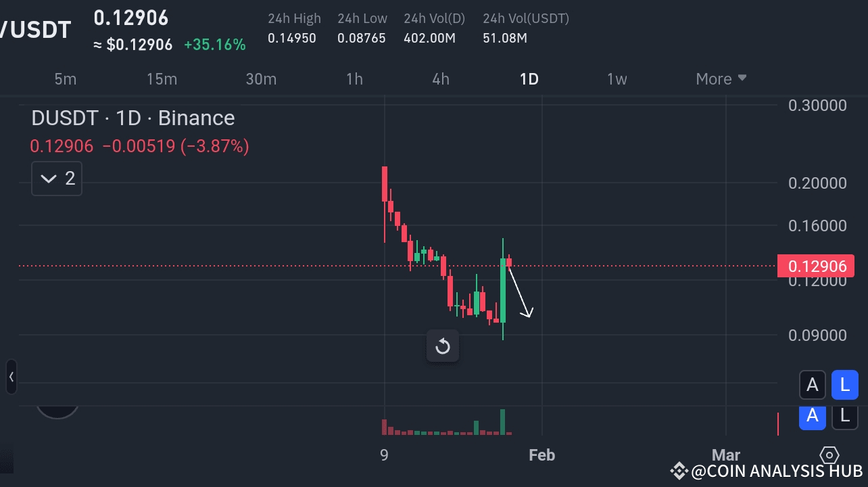Screen dimensions: 868x487
Task: Disable the blue 'L' logarithmic scale toggle
Action: pos(845,384)
